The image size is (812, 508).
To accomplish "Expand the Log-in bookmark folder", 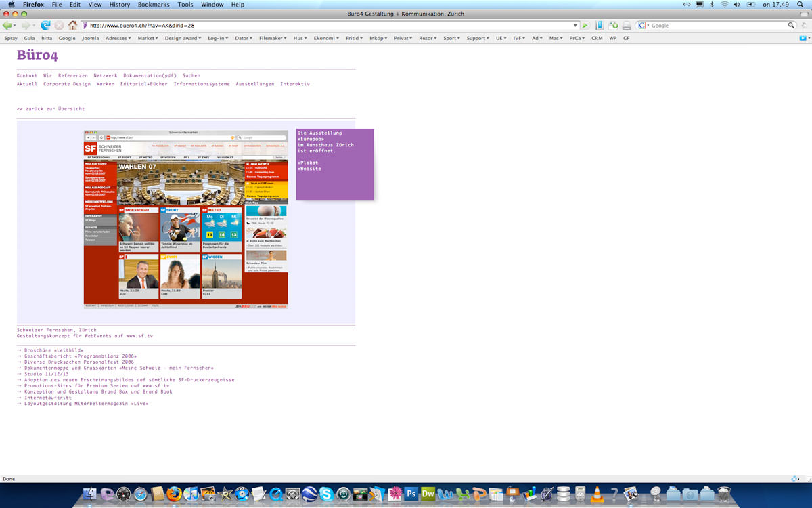I will click(x=219, y=38).
